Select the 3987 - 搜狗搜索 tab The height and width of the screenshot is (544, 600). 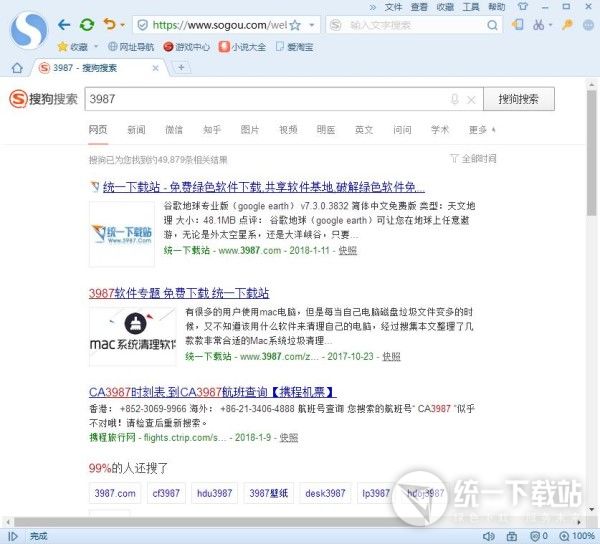[x=98, y=68]
